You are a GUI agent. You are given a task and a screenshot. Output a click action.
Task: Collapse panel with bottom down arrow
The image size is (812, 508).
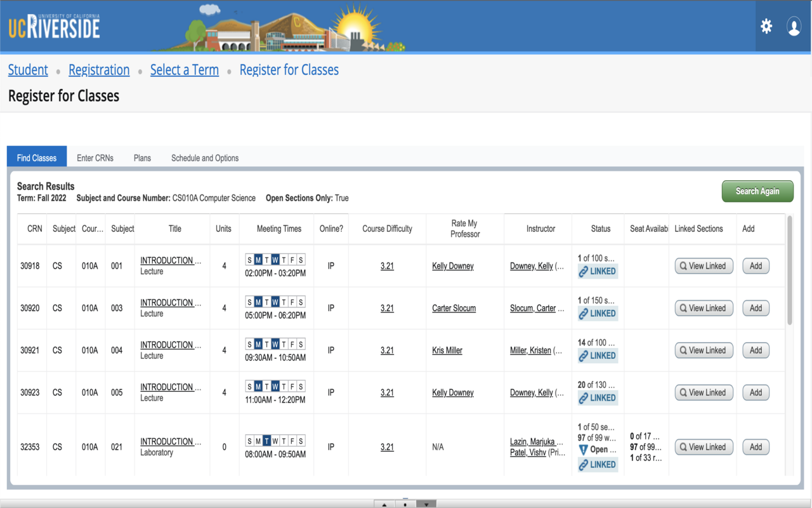[426, 504]
